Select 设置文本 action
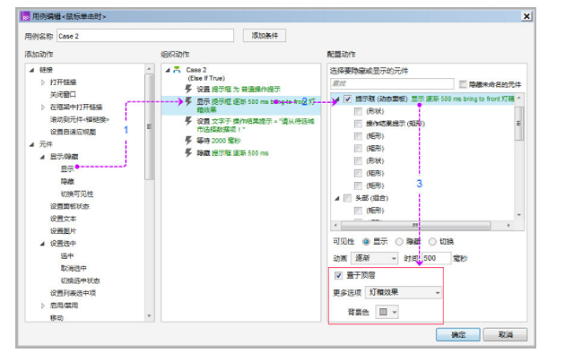The height and width of the screenshot is (362, 565). click(x=63, y=219)
